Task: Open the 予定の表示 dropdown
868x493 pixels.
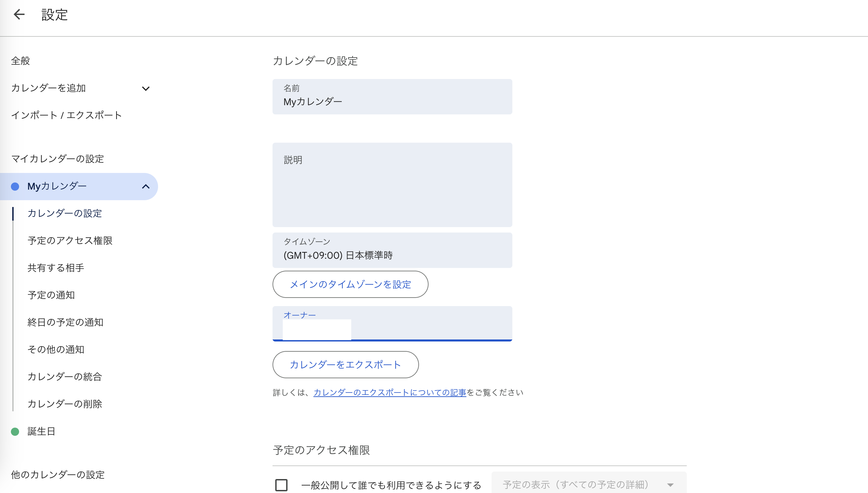Action: [x=589, y=483]
